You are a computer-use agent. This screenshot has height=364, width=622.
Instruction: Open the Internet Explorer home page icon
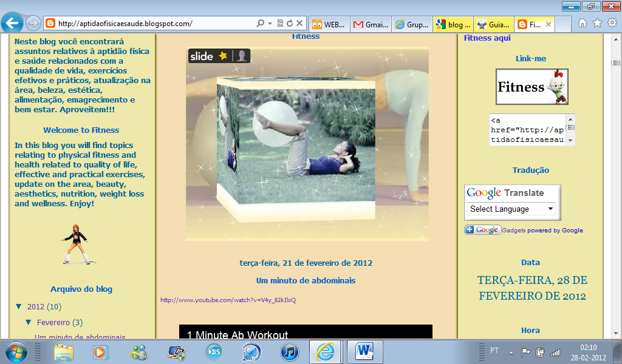pos(583,23)
